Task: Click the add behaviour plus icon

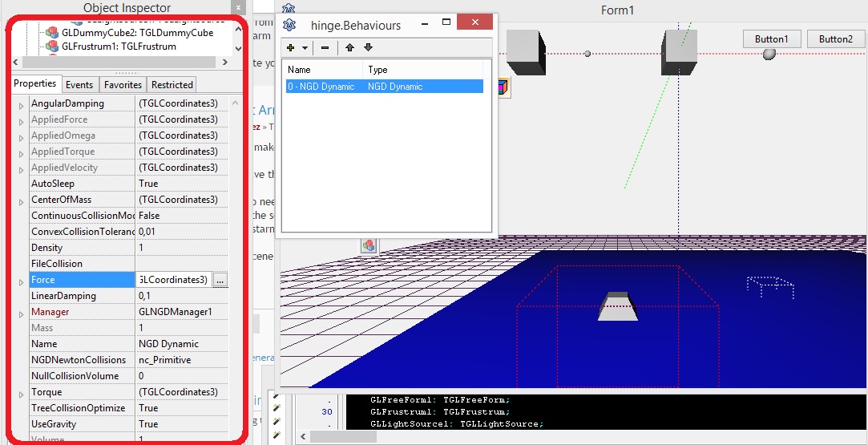Action: [290, 48]
